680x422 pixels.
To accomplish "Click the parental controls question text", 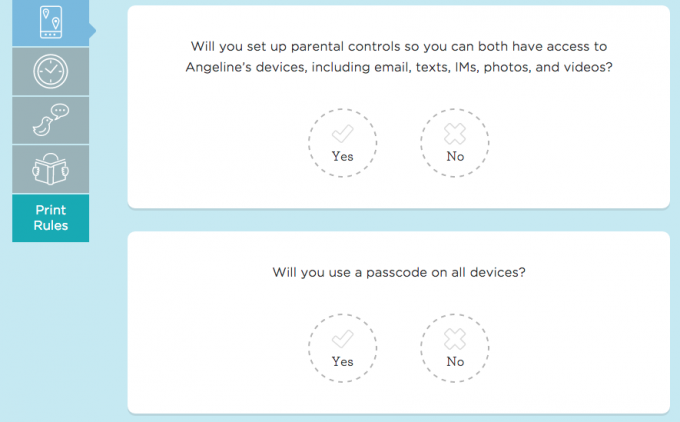I will click(399, 57).
